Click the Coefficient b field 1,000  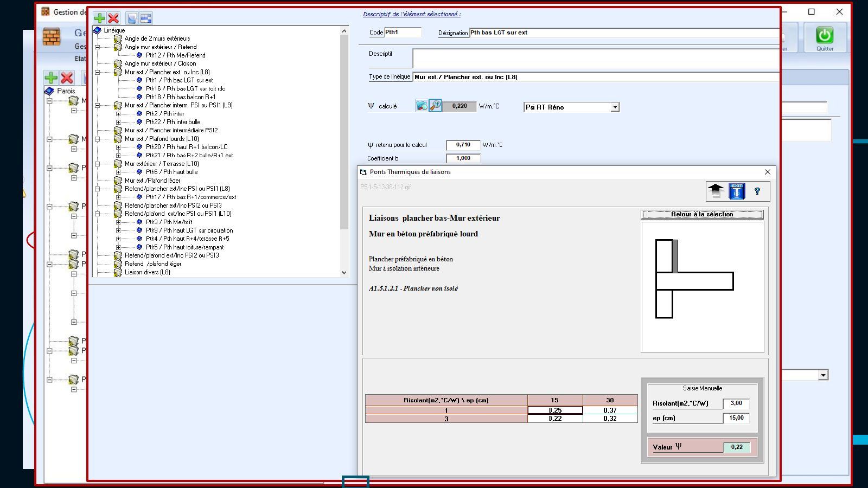point(463,158)
